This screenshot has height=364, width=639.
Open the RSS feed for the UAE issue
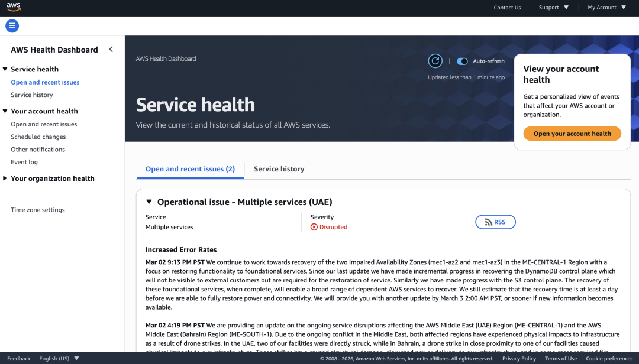point(495,222)
